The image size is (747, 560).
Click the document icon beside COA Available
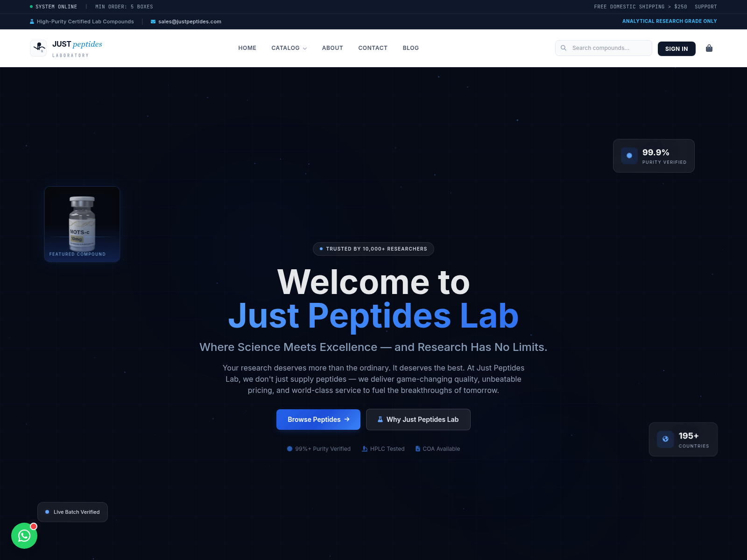coord(418,449)
